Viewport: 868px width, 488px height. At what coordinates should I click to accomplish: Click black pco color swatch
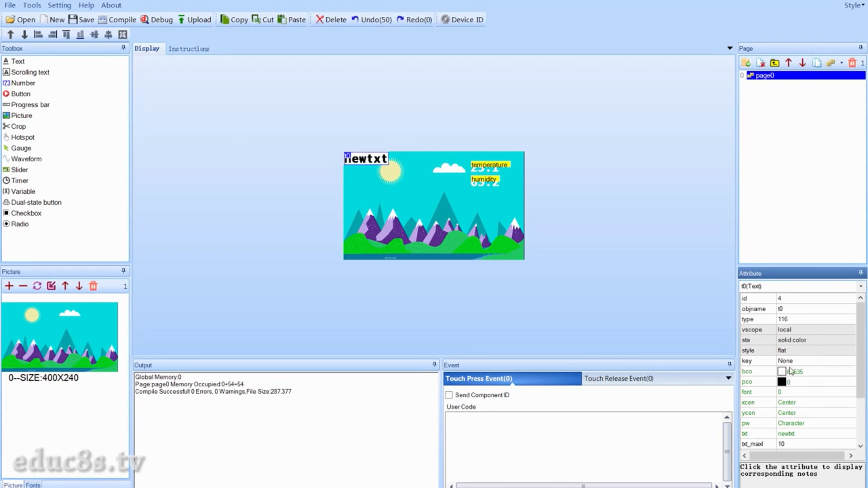[782, 382]
